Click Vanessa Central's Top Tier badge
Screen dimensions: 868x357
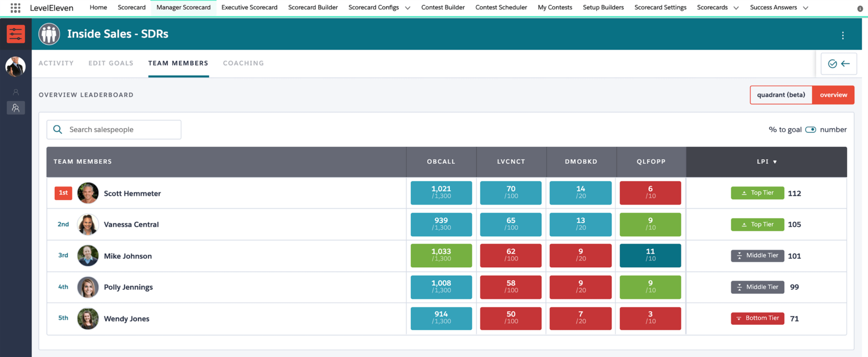(x=757, y=224)
